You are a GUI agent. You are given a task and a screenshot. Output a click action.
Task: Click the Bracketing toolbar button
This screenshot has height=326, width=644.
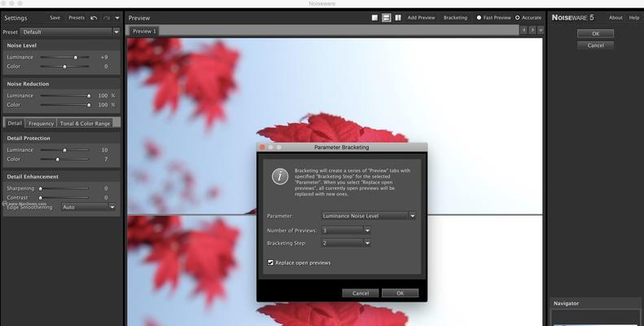pyautogui.click(x=455, y=18)
